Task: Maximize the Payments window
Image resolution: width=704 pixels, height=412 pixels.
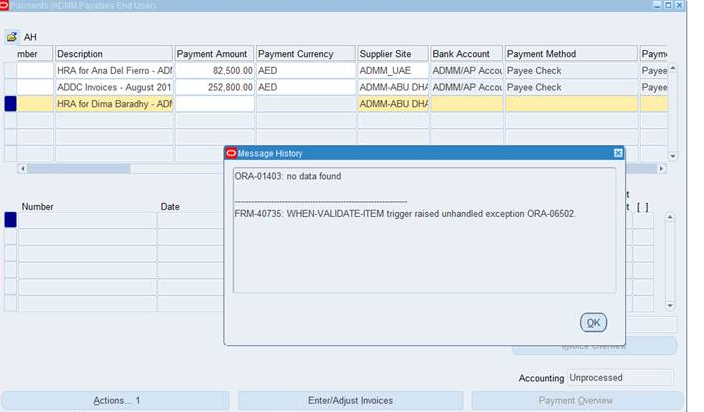Action: 668,5
